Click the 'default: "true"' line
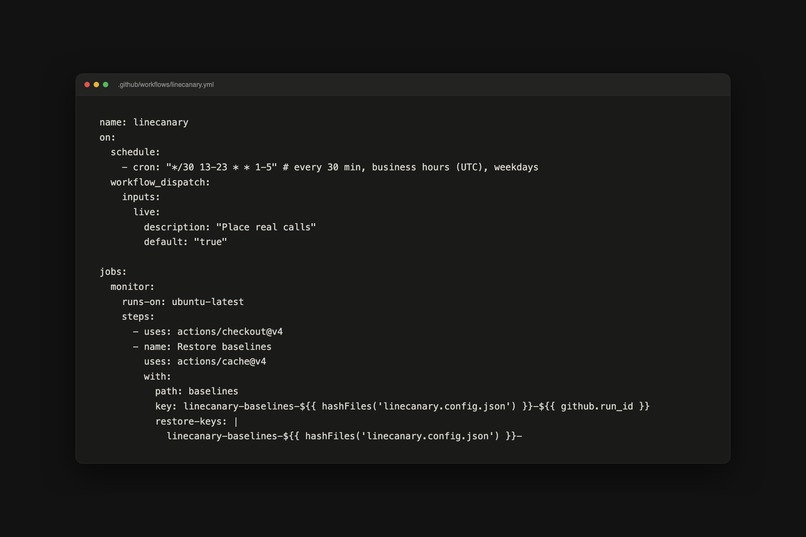Screen dimensions: 806x537 coord(186,242)
